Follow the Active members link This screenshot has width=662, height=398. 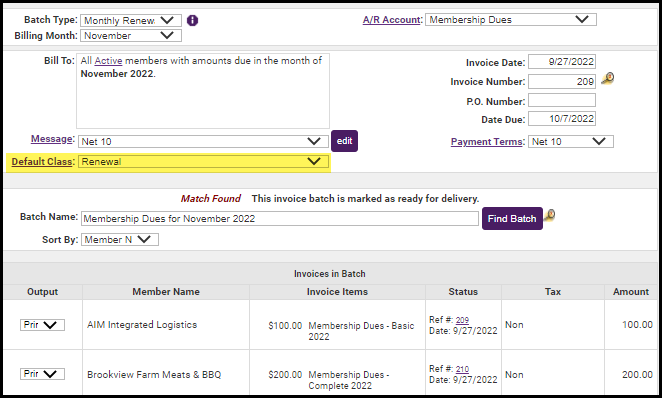(109, 61)
